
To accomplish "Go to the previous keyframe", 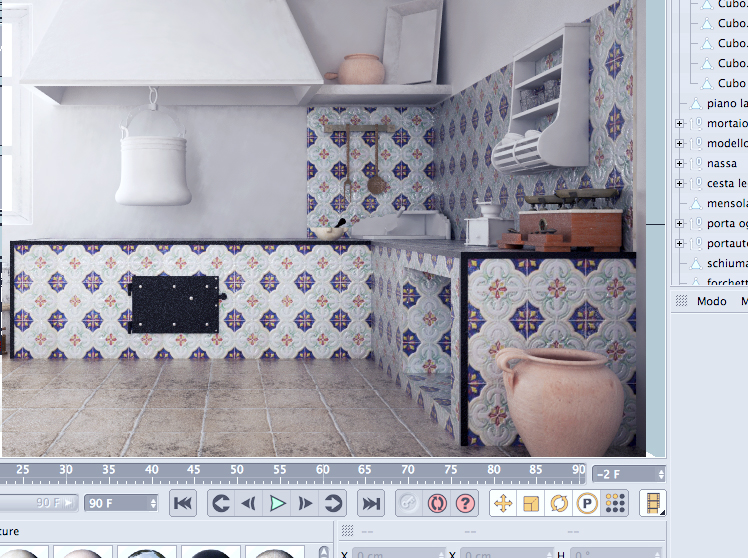I will (x=221, y=503).
